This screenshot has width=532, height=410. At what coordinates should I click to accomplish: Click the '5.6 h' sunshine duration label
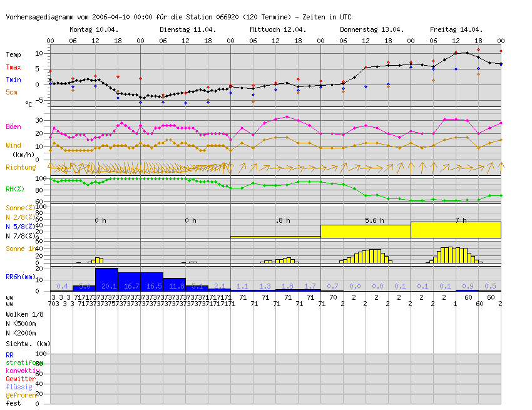(x=374, y=220)
